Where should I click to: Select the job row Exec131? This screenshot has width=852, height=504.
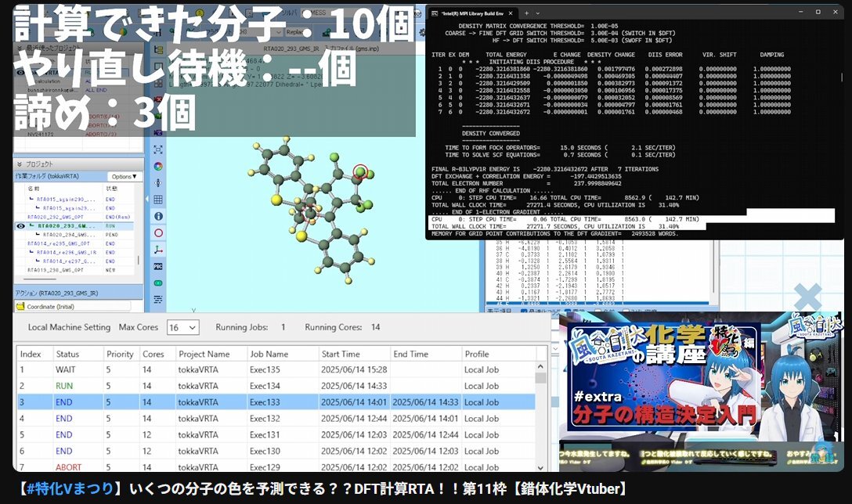coord(276,435)
